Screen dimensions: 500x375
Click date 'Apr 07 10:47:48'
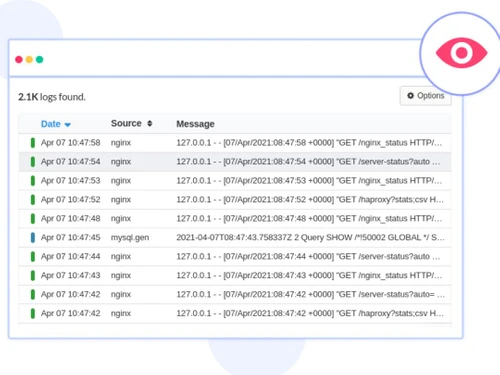click(x=71, y=219)
